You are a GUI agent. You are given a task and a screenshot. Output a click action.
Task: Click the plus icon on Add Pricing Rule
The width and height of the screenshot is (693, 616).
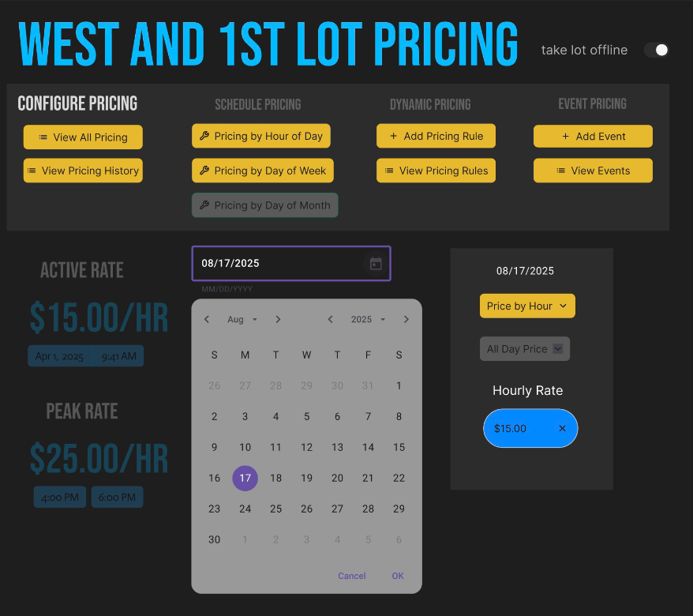click(391, 136)
